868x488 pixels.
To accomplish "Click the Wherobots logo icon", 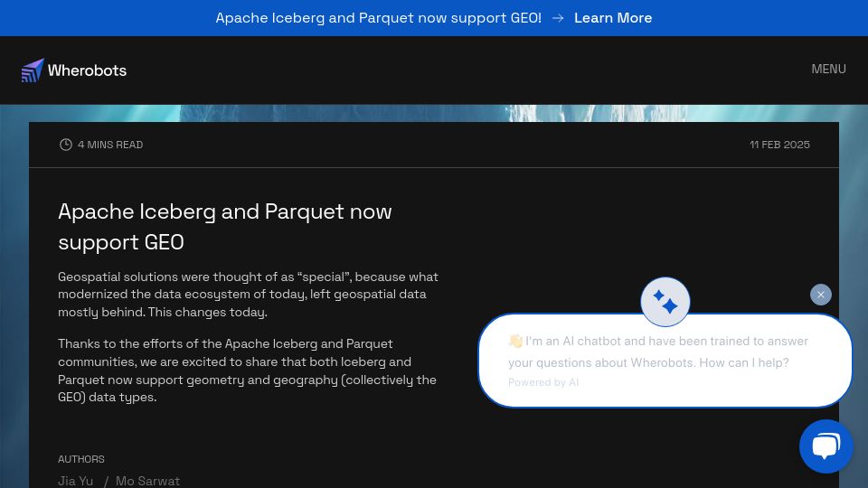I will [x=33, y=70].
